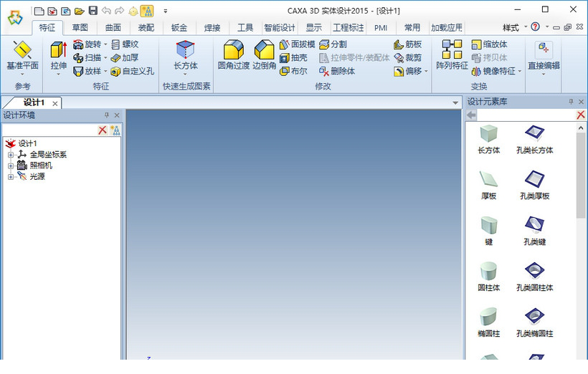Apply the 抽壳 shell tool
This screenshot has width=588, height=374.
293,58
